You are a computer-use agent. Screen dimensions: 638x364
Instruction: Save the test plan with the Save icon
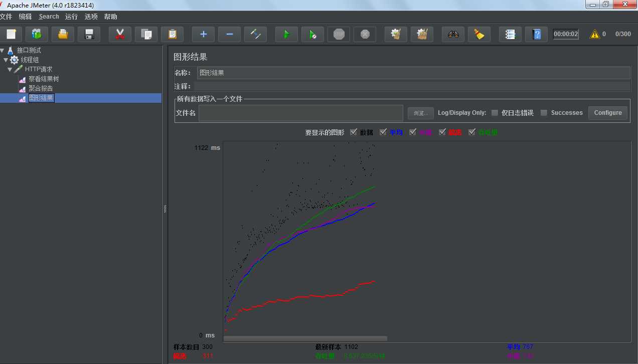point(89,34)
